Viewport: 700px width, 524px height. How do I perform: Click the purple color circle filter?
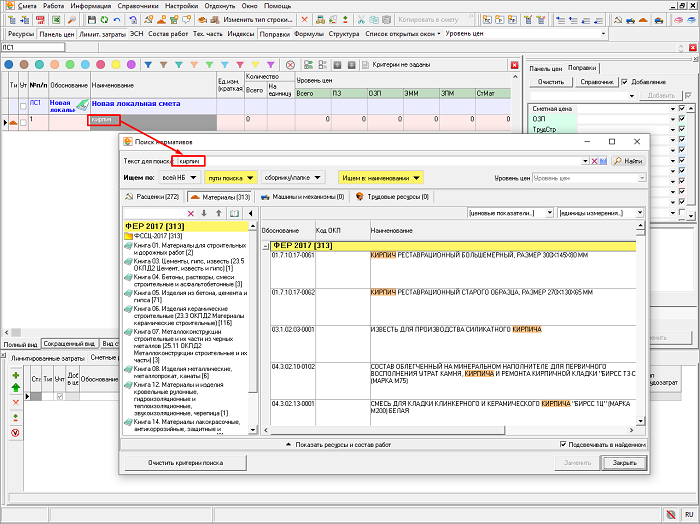pos(131,65)
